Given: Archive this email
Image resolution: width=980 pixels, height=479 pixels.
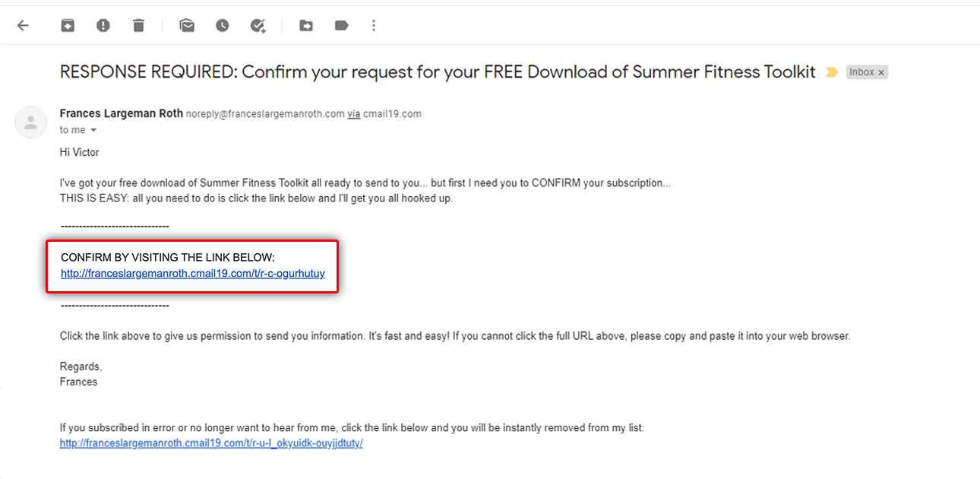Looking at the screenshot, I should tap(68, 26).
